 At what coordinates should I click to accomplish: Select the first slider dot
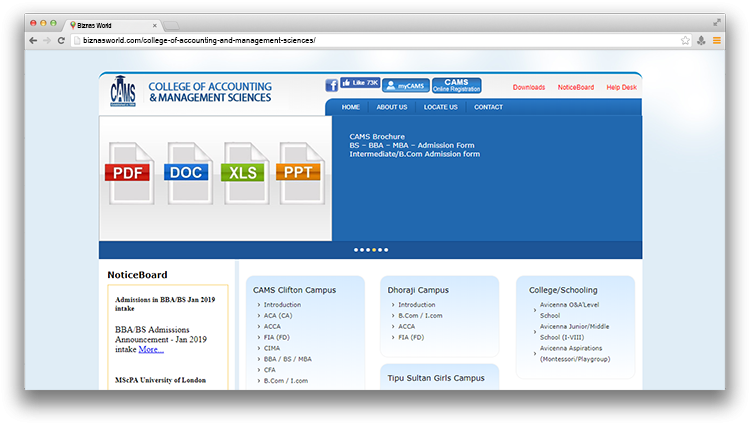[356, 250]
